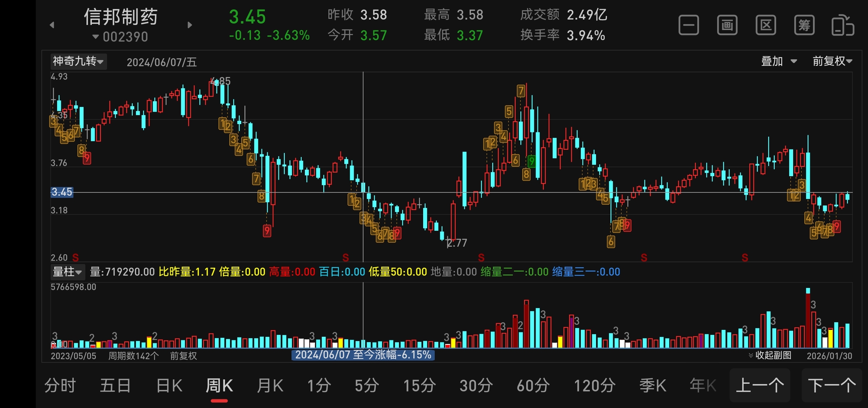Open the 神奇九转 indicator dropdown
868x408 pixels.
click(x=78, y=61)
